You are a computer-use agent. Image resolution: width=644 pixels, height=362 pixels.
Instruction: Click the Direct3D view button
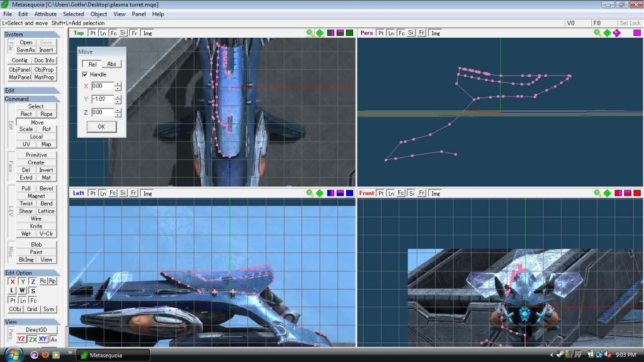[x=36, y=329]
